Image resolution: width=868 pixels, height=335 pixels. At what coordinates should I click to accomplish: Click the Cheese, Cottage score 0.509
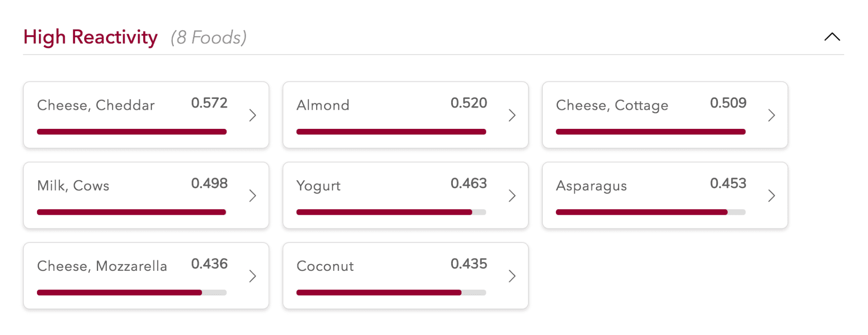[x=728, y=103]
